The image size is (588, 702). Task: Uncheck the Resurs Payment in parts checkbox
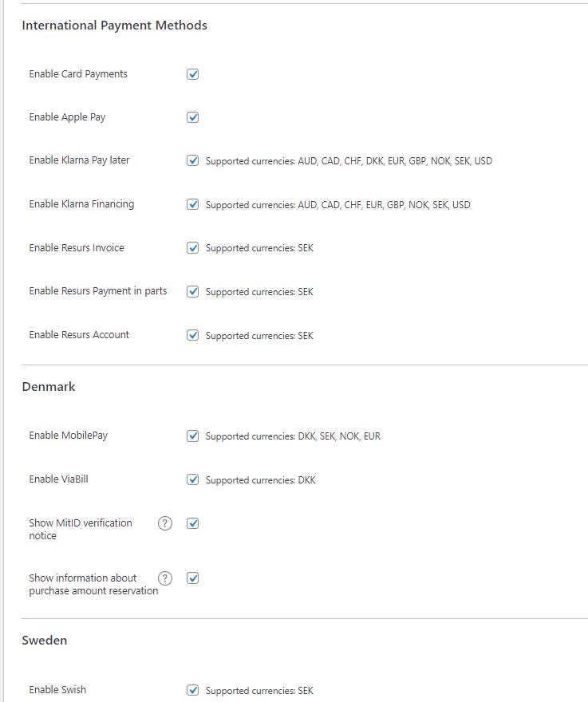point(192,291)
